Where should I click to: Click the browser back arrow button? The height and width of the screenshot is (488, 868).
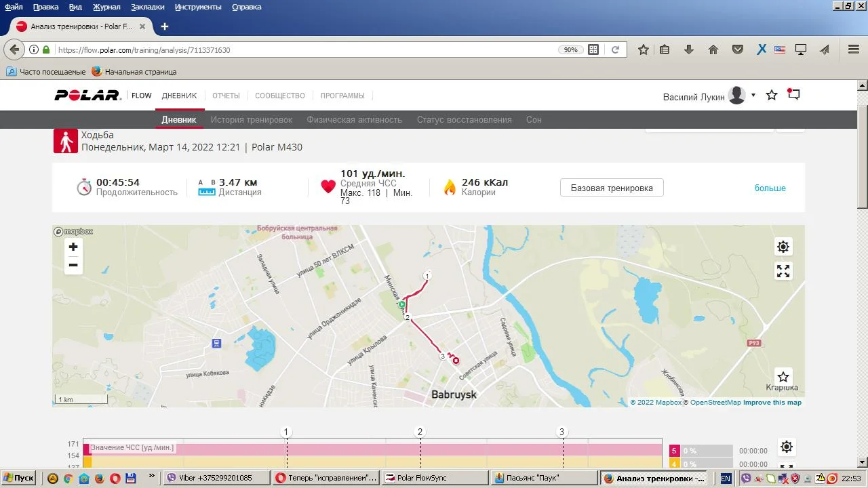click(14, 49)
